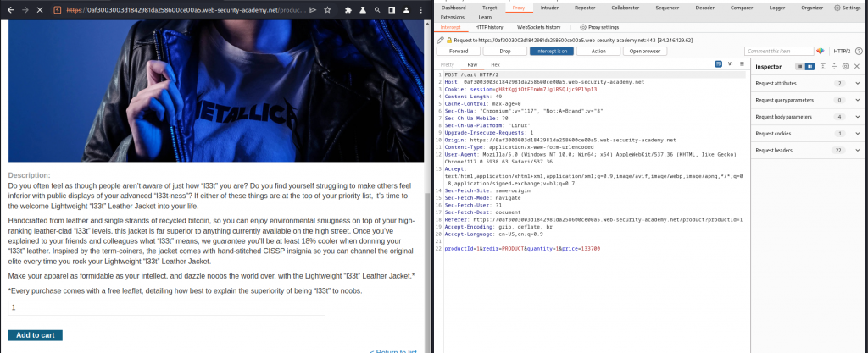Click the Drop button
The width and height of the screenshot is (868, 353).
[x=505, y=51]
